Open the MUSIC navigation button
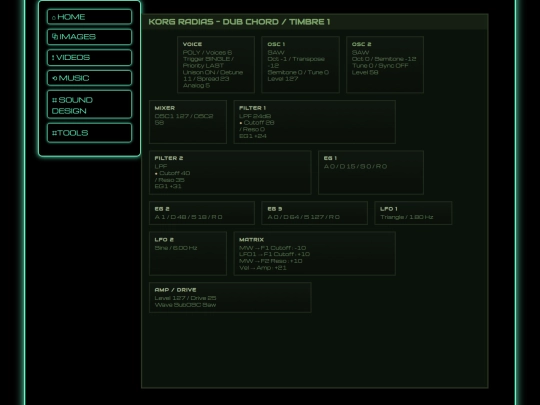Screen dimensions: 540x405 click(89, 78)
